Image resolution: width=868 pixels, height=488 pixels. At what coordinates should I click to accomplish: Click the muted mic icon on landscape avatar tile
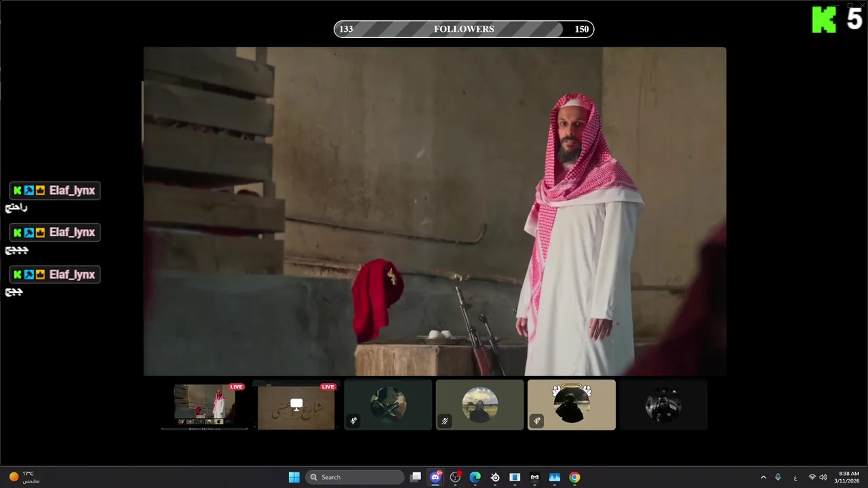[x=445, y=421]
